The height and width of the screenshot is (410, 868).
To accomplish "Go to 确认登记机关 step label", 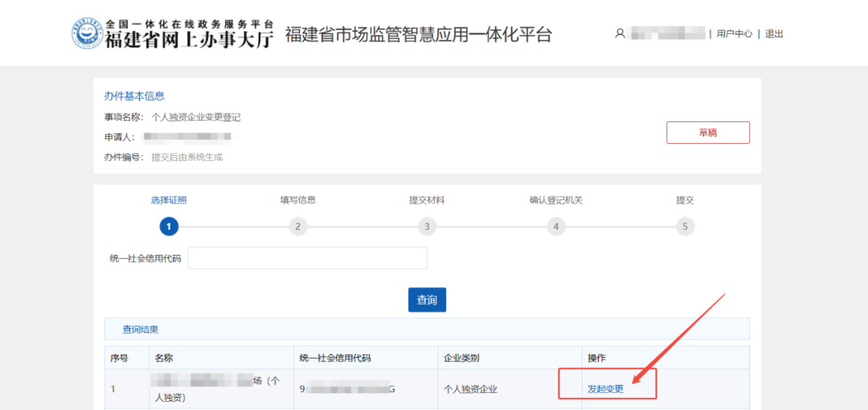I will click(x=555, y=200).
